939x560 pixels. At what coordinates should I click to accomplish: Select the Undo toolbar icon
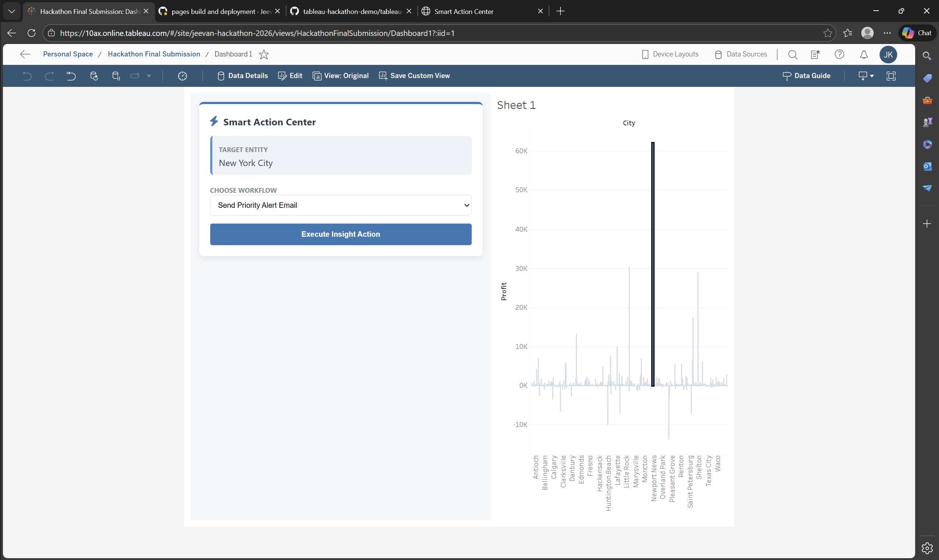click(26, 76)
